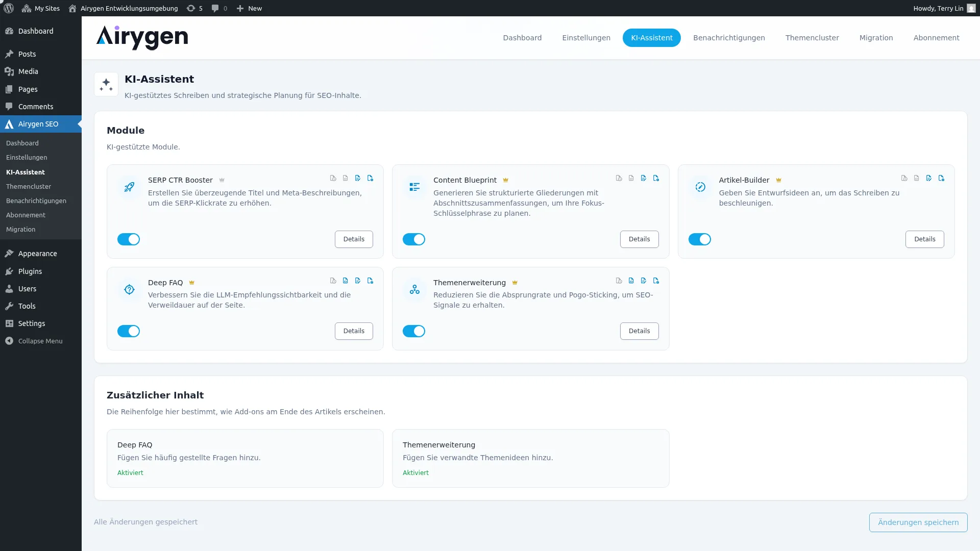
Task: Open Media in the WordPress sidebar
Action: 41,71
